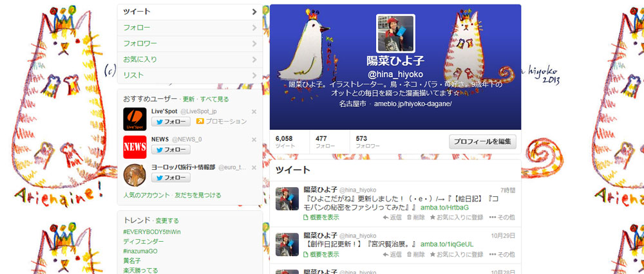This screenshot has width=644, height=274.
Task: Reply (返信) to the ひよこだがね tweet
Action: pos(392,218)
